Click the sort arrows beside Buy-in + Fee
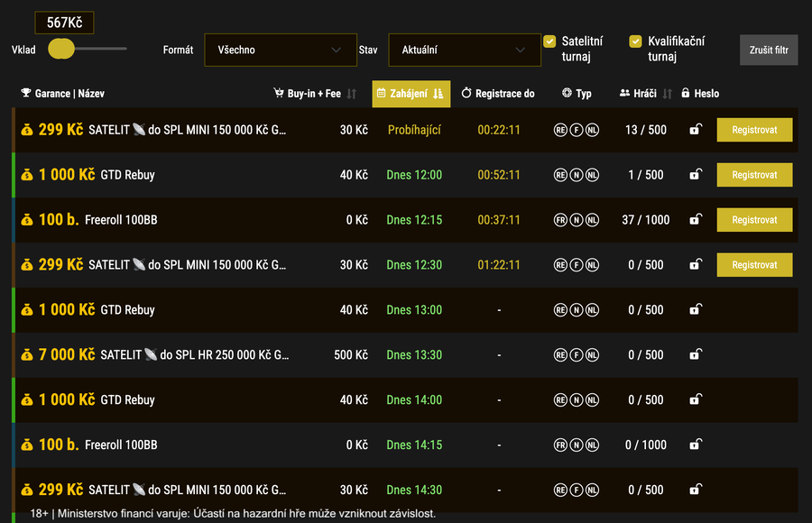The image size is (812, 523). pyautogui.click(x=352, y=94)
